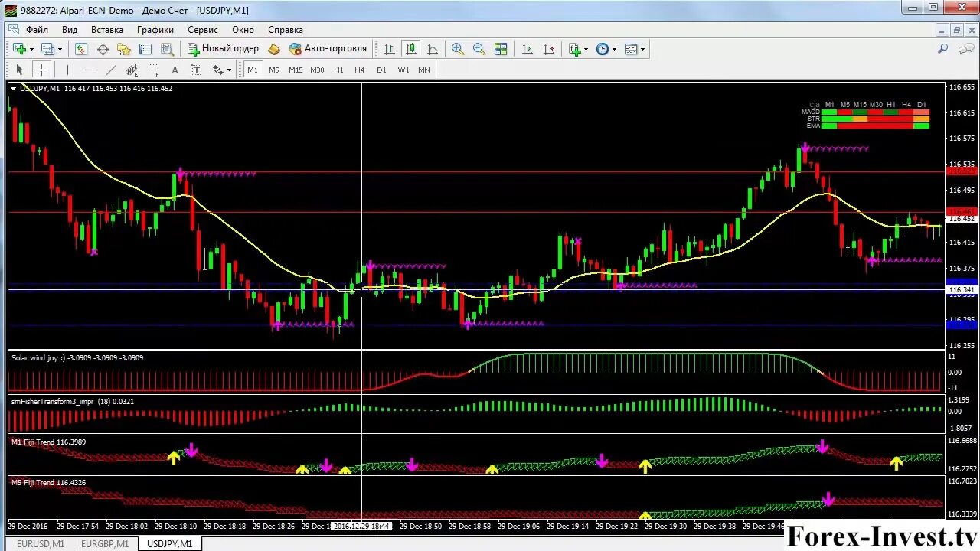The height and width of the screenshot is (551, 980).
Task: Open the Вставка menu
Action: pyautogui.click(x=107, y=30)
